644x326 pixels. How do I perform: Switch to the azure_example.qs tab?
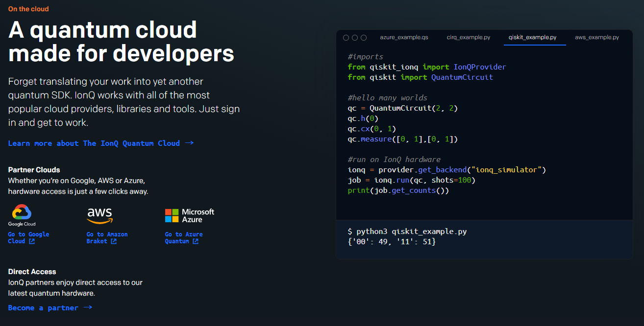click(x=404, y=37)
